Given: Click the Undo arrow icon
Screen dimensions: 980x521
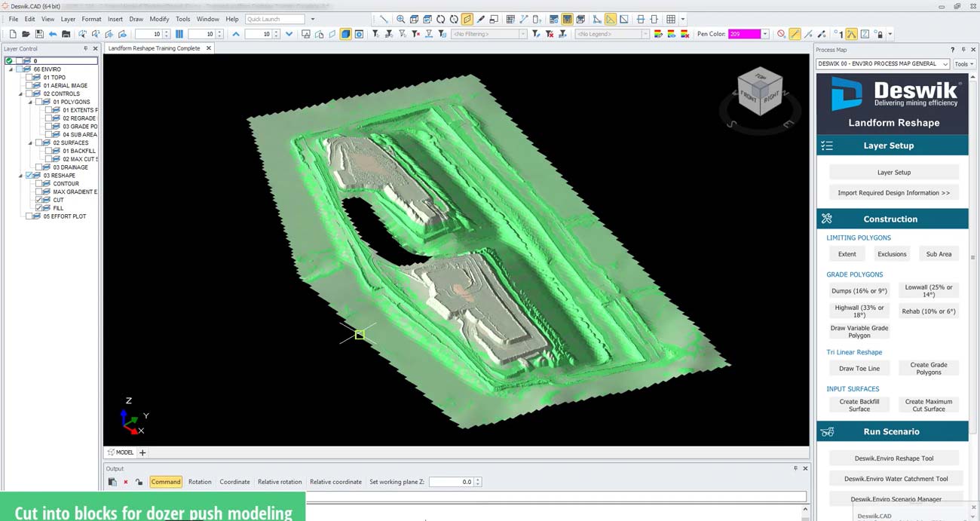Looking at the screenshot, I should point(53,34).
